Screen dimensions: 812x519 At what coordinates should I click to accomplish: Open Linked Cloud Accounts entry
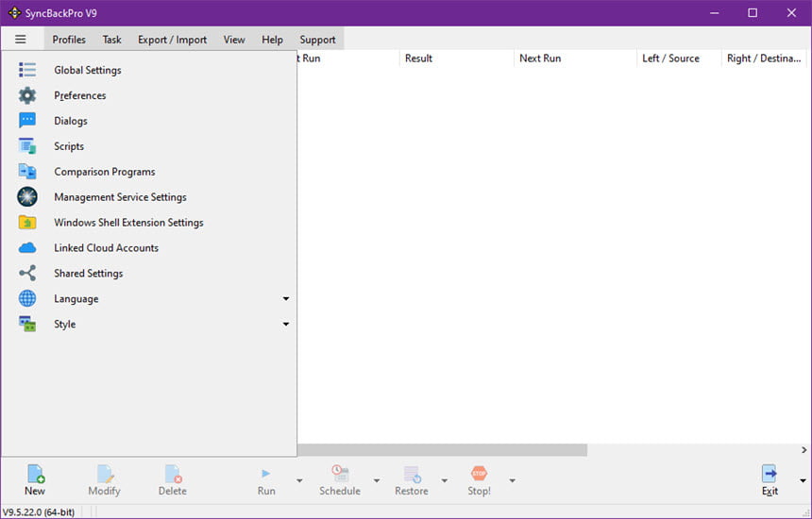(x=148, y=248)
